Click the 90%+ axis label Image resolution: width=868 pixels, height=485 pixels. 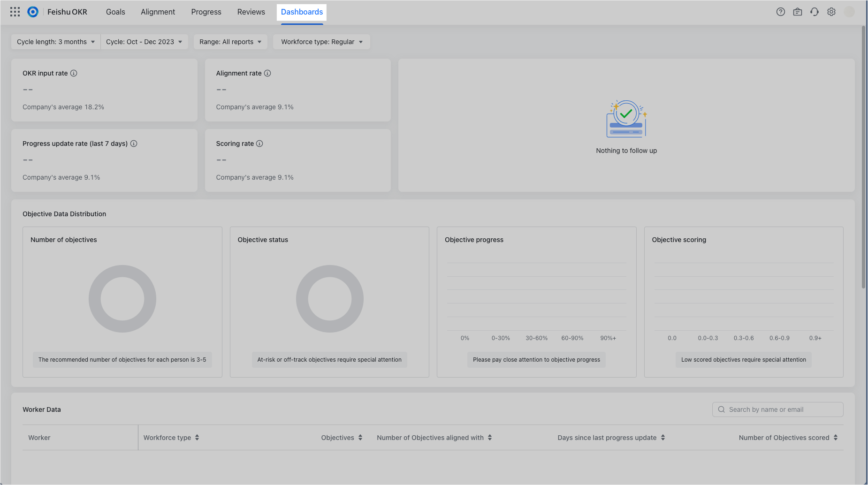click(608, 338)
